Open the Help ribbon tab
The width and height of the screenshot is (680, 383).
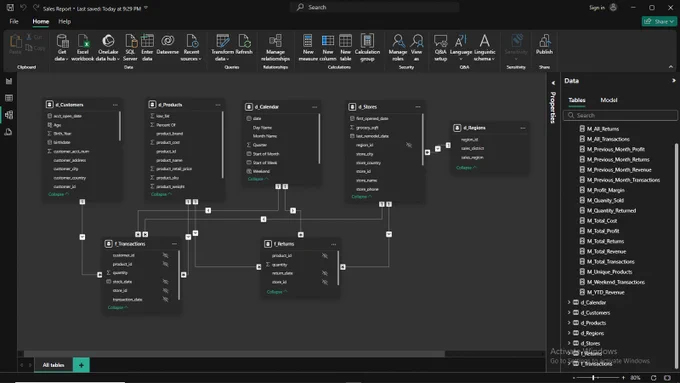coord(64,21)
